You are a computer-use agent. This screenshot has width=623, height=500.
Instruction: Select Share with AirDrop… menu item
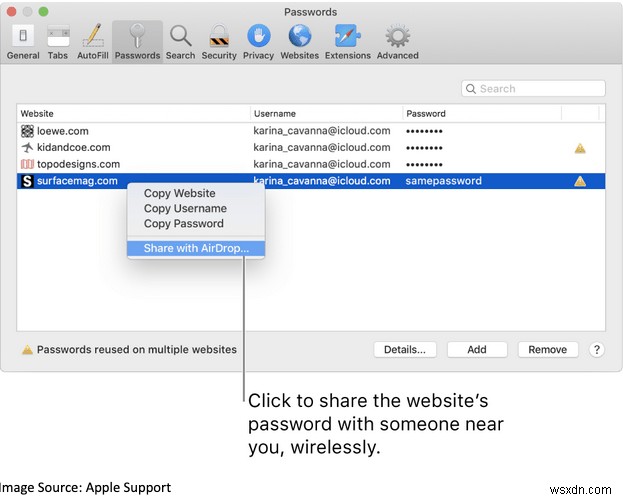click(196, 248)
